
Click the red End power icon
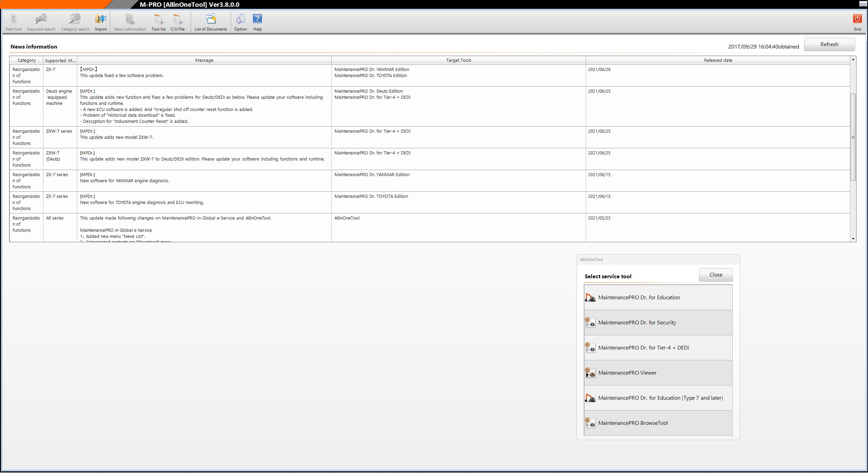pos(857,20)
